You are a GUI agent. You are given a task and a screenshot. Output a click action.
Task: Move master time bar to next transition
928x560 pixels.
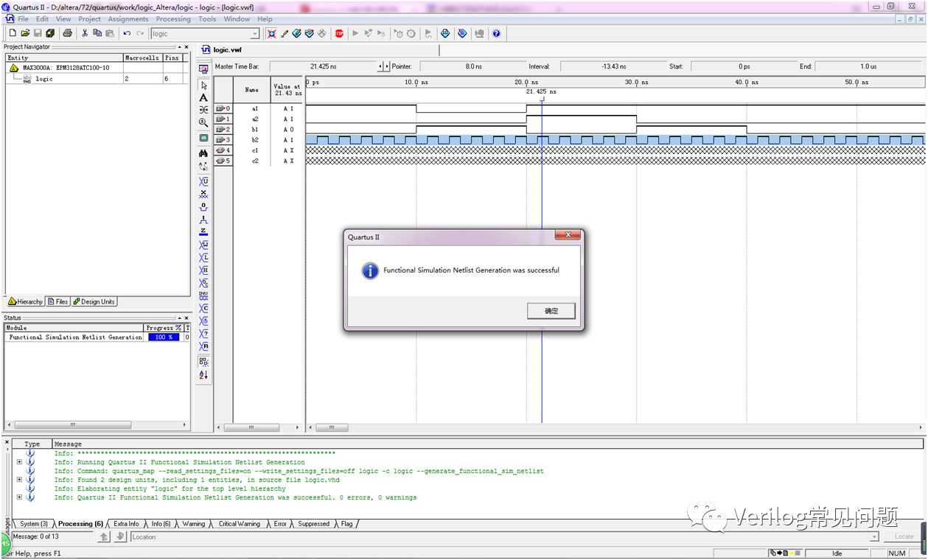tap(387, 66)
